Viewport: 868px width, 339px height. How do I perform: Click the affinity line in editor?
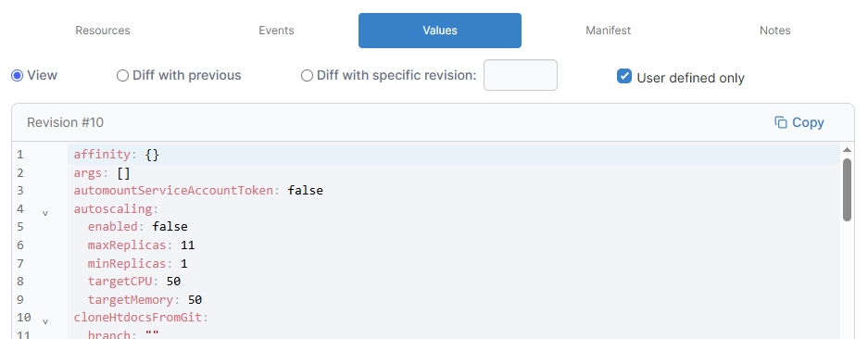[454, 155]
